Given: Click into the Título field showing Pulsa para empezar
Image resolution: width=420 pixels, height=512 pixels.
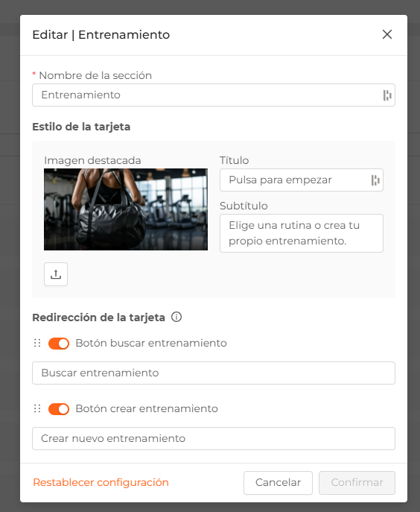Looking at the screenshot, I should (x=301, y=180).
